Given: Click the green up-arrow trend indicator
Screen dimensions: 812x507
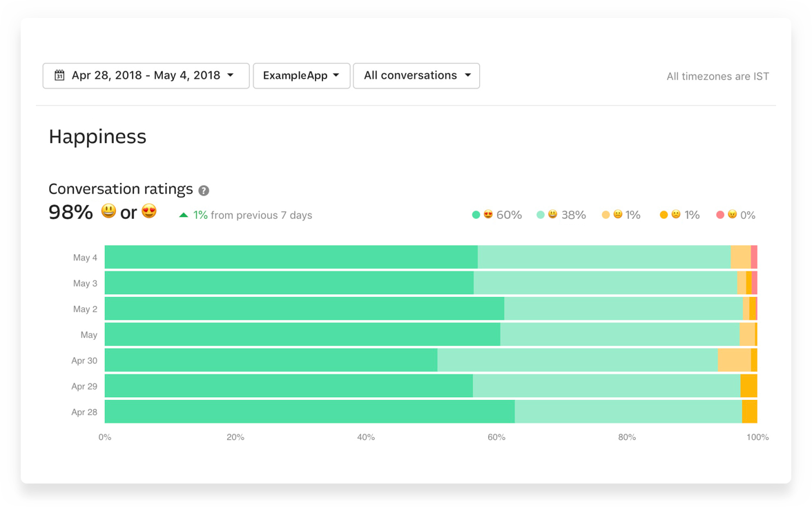Looking at the screenshot, I should click(x=184, y=216).
